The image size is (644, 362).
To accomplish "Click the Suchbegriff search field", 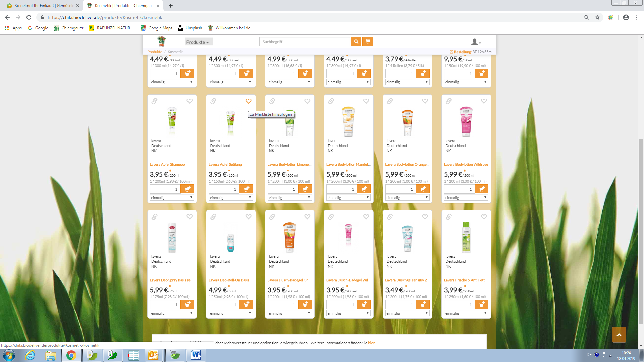I will pos(304,42).
